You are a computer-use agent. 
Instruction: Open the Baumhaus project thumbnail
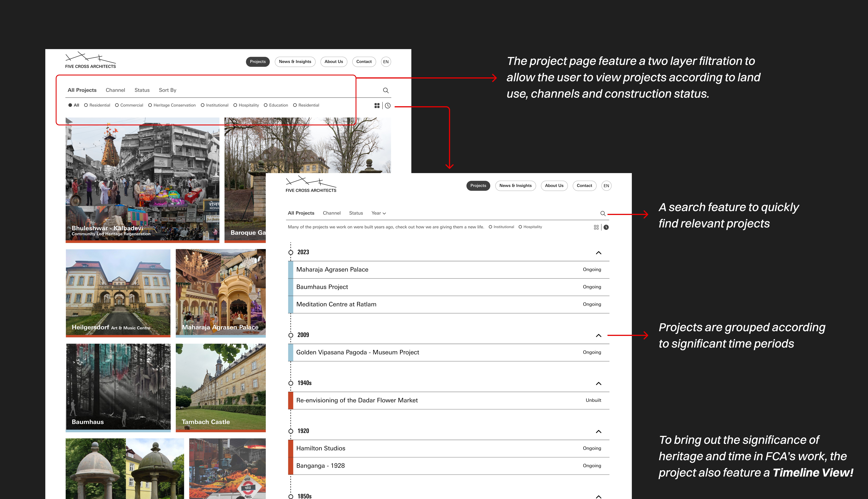(x=118, y=388)
